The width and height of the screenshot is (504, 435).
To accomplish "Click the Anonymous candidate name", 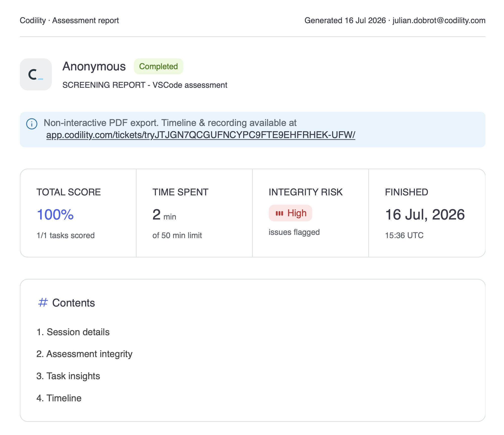I will [x=94, y=66].
